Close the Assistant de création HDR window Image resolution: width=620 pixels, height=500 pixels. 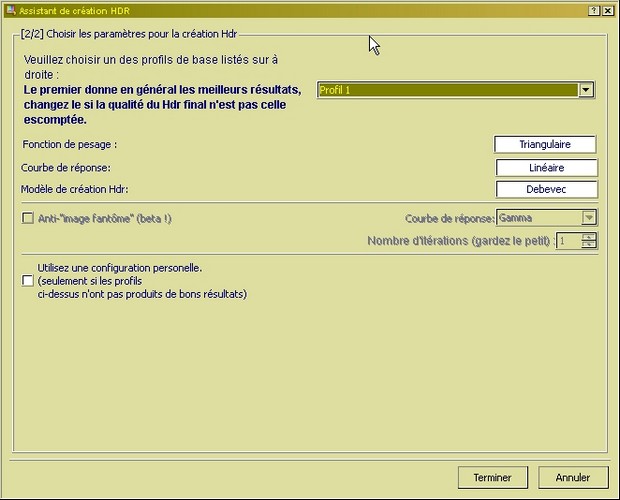tap(608, 9)
